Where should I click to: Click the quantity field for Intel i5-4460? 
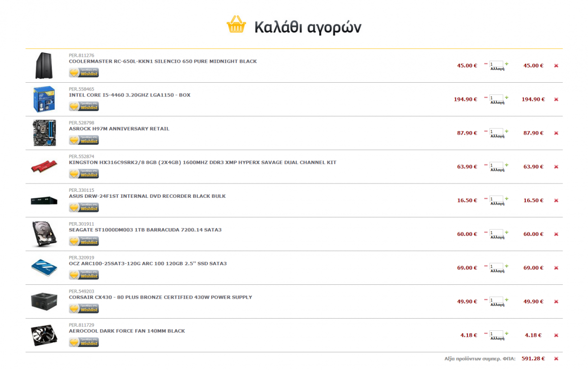[x=496, y=97]
